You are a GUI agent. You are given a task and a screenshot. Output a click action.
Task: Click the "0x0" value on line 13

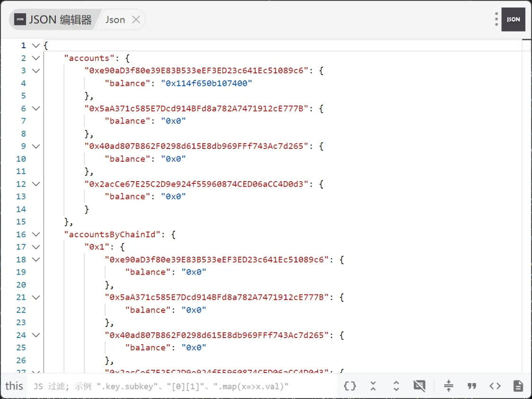(174, 197)
